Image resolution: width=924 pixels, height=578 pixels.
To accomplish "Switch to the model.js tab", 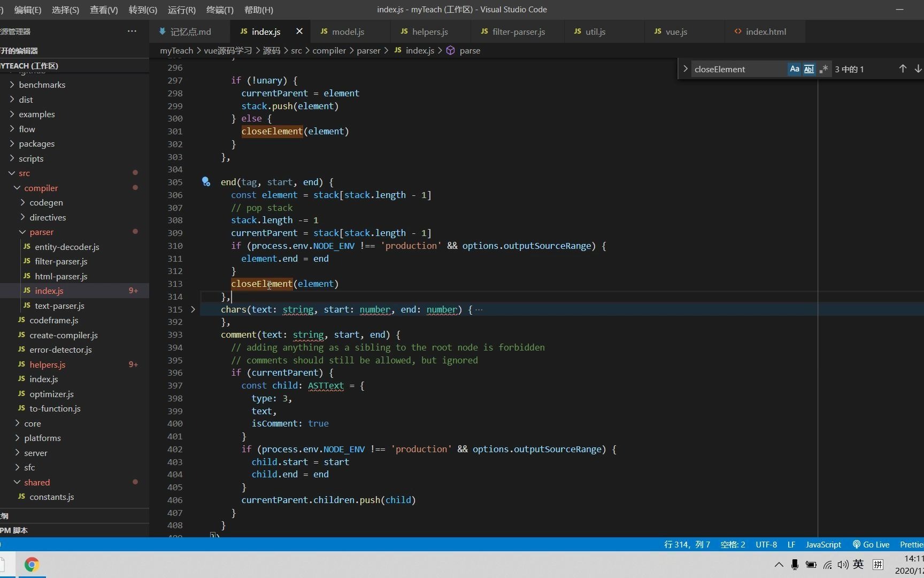I will (348, 32).
